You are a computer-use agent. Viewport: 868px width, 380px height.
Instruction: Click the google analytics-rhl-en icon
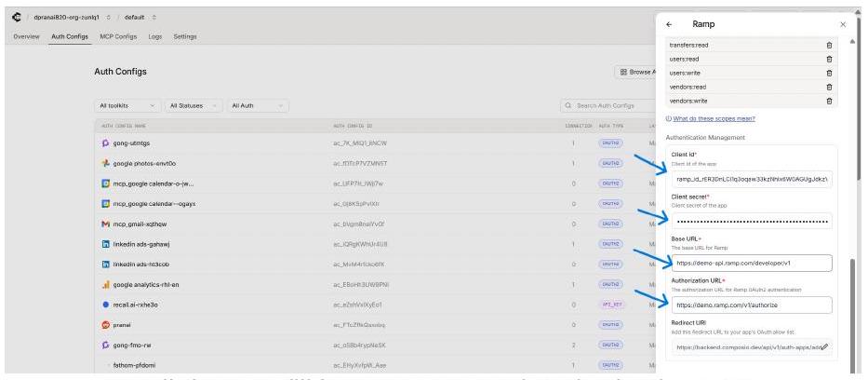click(106, 285)
